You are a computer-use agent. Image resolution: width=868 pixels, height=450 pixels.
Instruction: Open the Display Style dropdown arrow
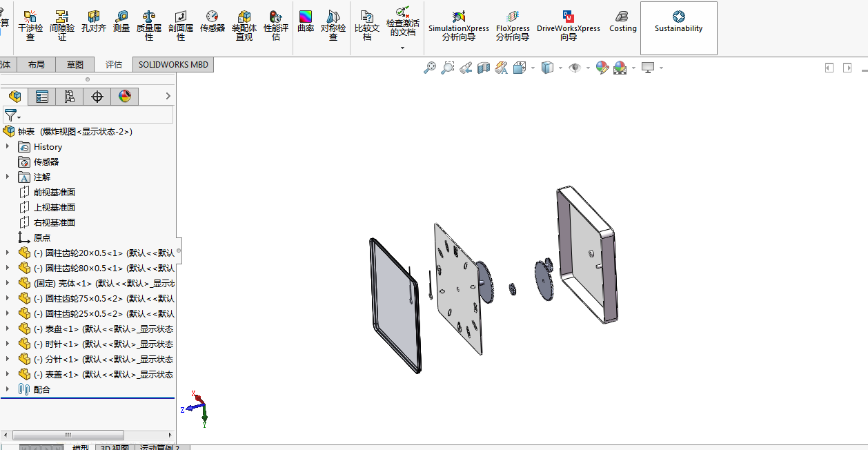tap(560, 68)
